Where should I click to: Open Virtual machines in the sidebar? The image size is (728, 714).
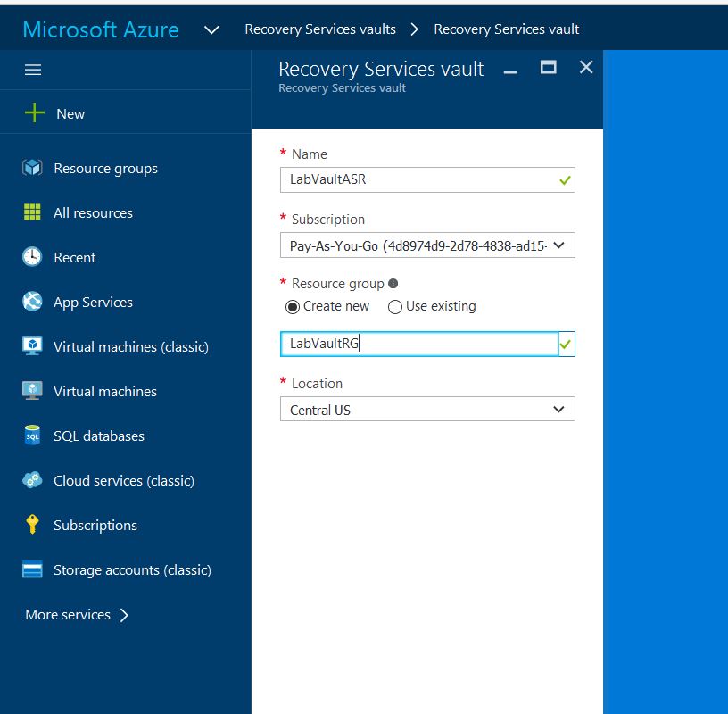104,391
